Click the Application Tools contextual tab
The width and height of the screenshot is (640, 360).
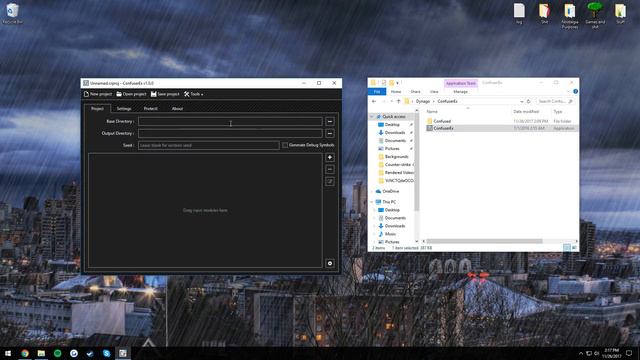point(460,83)
